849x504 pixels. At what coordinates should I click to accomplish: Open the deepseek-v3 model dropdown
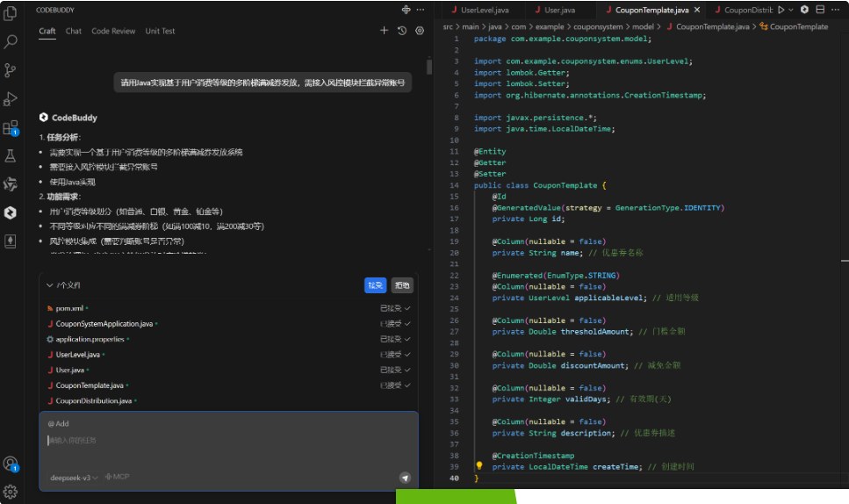tap(74, 478)
